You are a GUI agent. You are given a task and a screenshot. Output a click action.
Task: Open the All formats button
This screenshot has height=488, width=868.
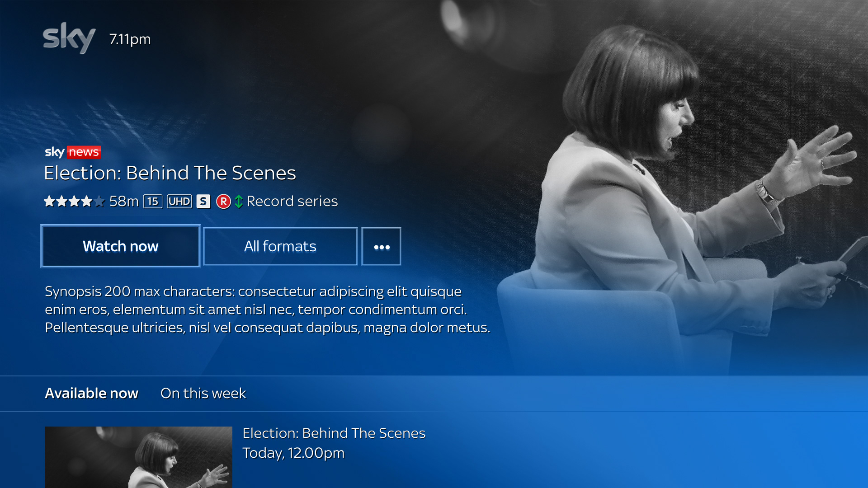coord(280,247)
